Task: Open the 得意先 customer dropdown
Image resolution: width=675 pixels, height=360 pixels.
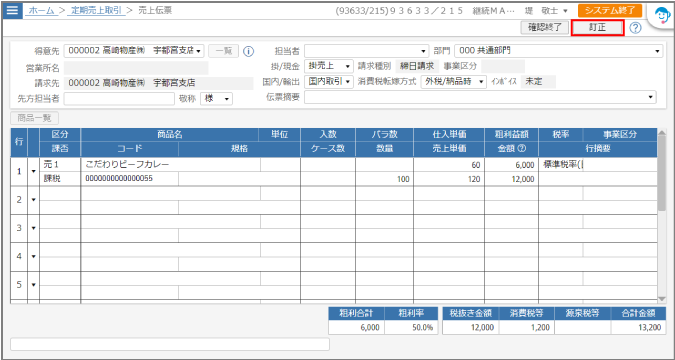Action: [134, 51]
